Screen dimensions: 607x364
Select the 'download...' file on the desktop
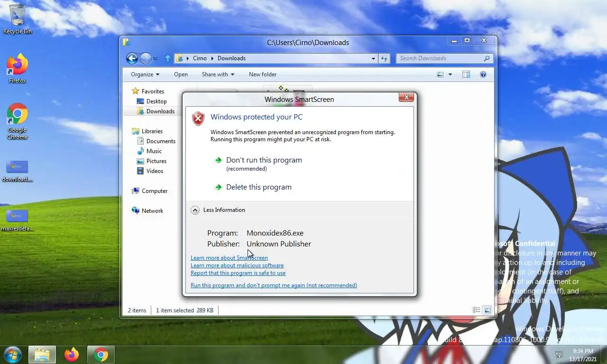tap(18, 171)
